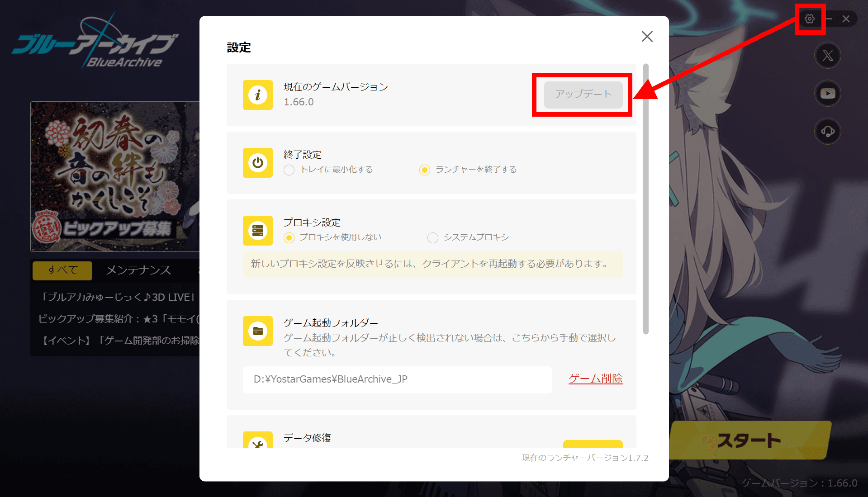This screenshot has height=497, width=868.
Task: Click the 終了設定 power icon
Action: (258, 163)
